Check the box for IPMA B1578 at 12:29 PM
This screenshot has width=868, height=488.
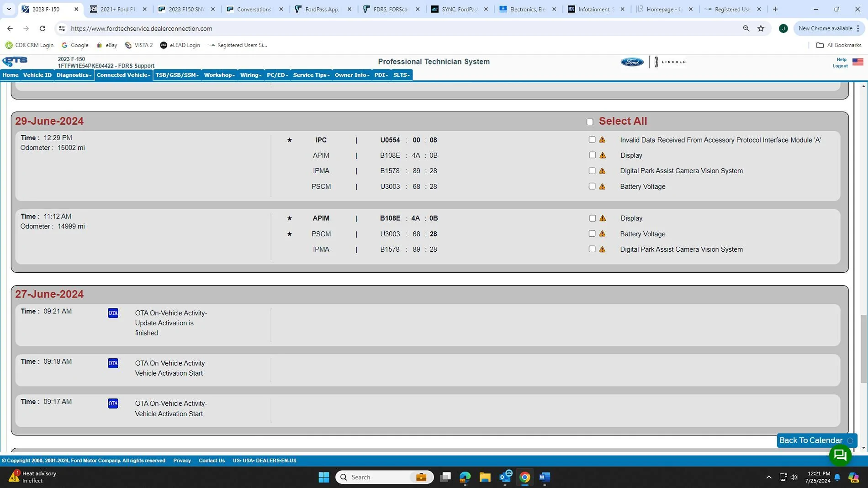[592, 170]
